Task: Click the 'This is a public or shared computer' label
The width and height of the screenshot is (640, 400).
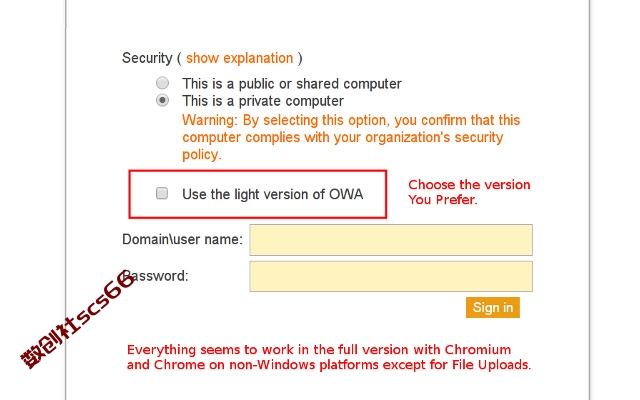Action: pyautogui.click(x=292, y=84)
